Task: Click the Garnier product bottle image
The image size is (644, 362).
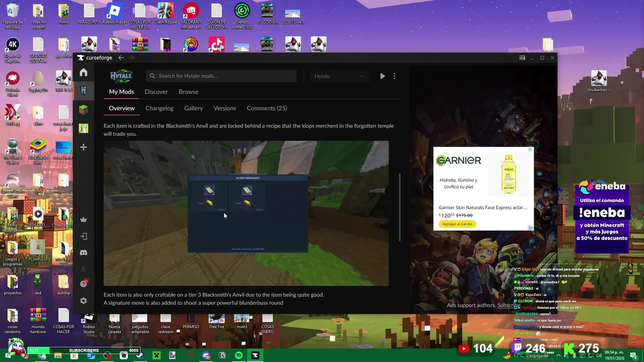Action: tap(509, 174)
